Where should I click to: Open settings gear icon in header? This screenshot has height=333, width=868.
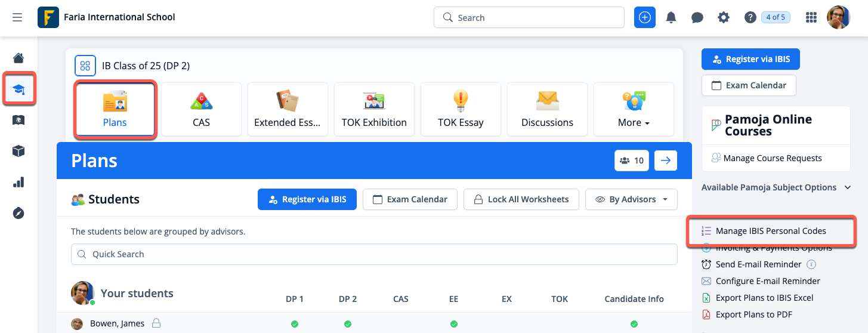pyautogui.click(x=723, y=18)
